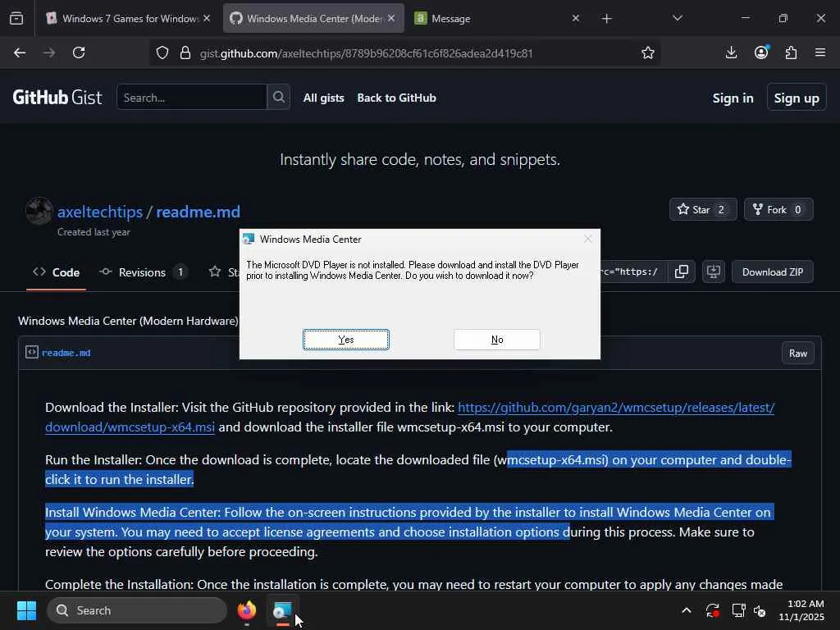Open the Firefox account icon
This screenshot has width=840, height=630.
click(x=761, y=52)
